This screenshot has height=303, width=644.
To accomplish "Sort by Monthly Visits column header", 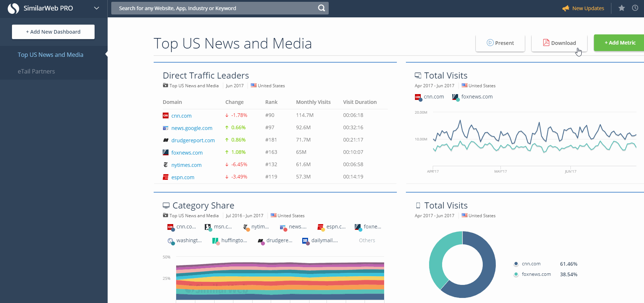I will (x=313, y=102).
